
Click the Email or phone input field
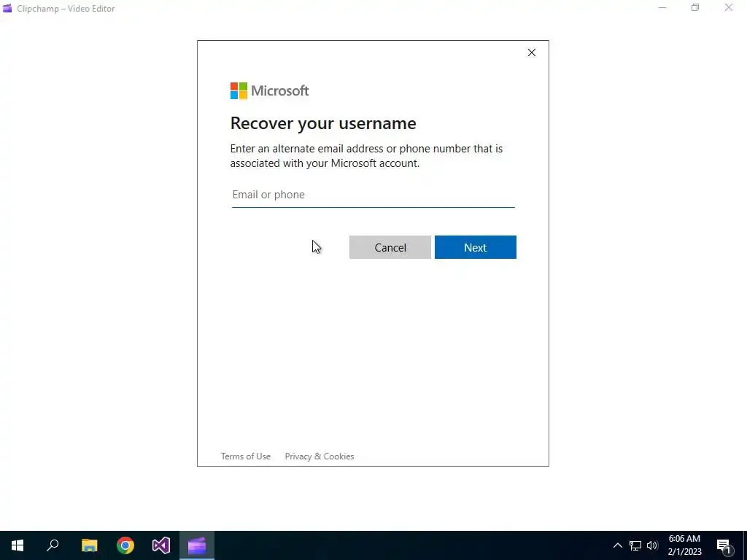point(373,195)
